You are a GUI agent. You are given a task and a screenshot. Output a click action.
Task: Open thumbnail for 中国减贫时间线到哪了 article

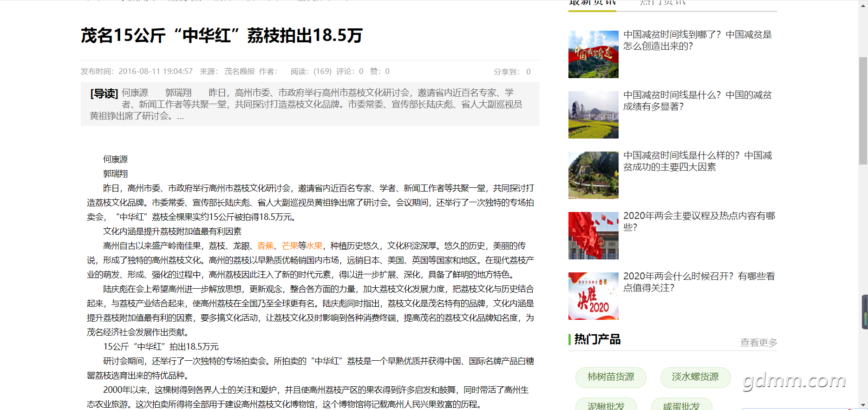(593, 54)
